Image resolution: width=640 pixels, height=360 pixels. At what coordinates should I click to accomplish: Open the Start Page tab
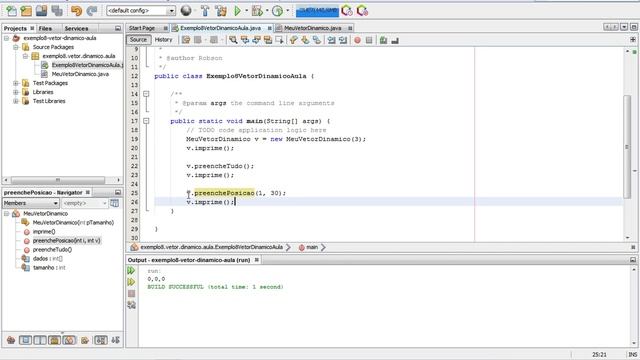pyautogui.click(x=142, y=28)
